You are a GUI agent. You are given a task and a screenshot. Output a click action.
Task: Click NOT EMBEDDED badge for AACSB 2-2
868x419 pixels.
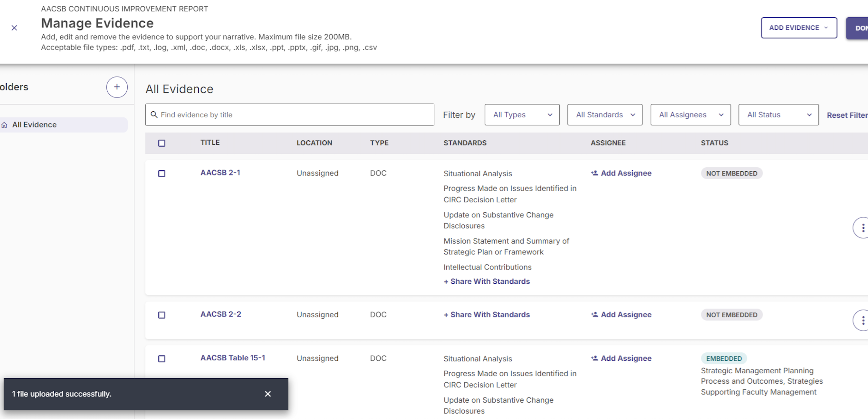732,315
